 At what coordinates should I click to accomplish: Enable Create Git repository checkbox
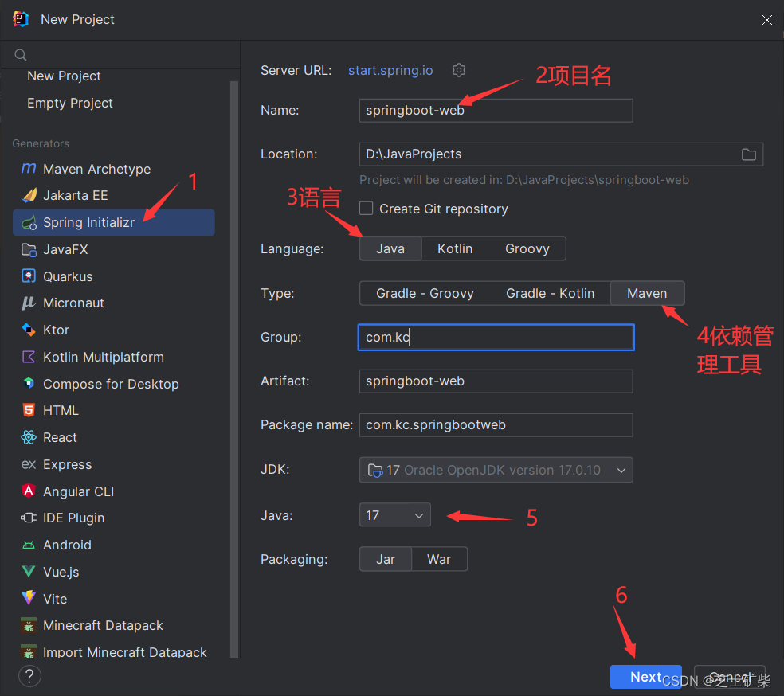367,209
